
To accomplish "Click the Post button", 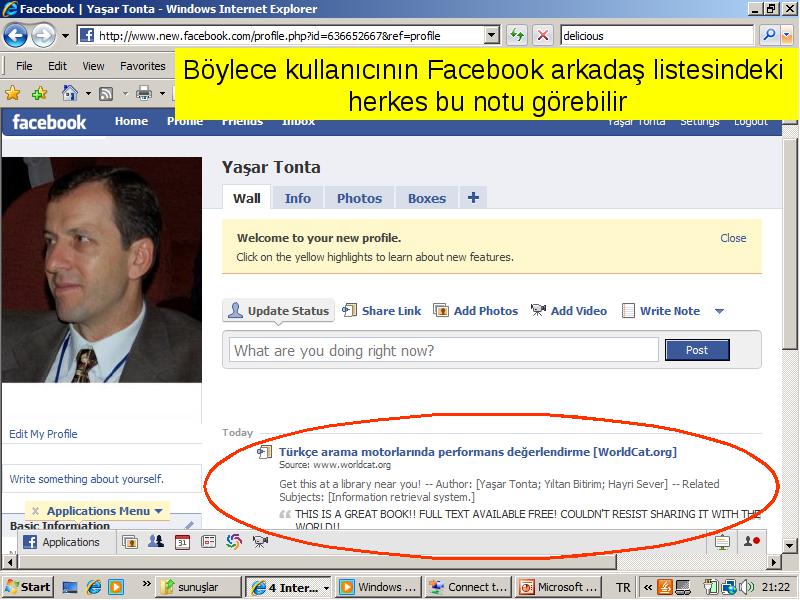I will click(x=697, y=350).
